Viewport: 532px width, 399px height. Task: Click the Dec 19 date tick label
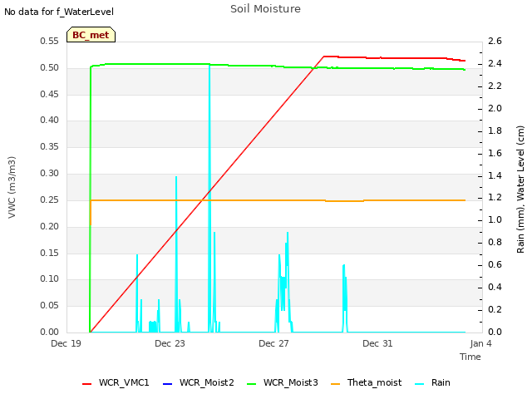pyautogui.click(x=66, y=343)
